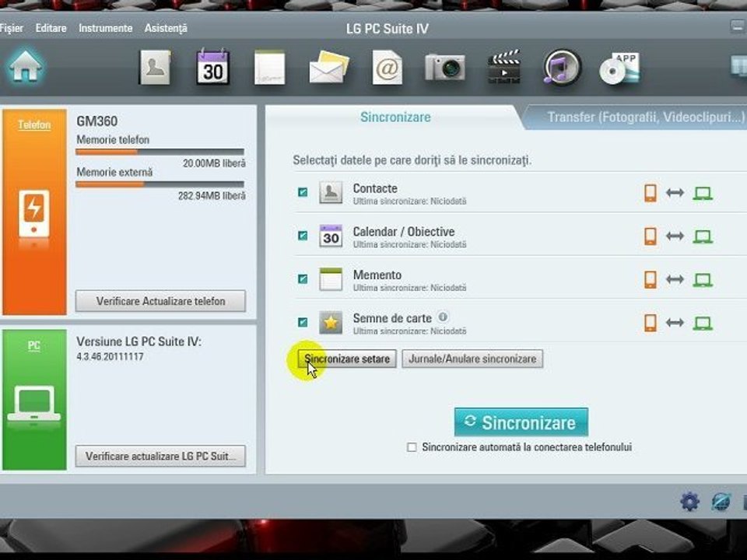
Task: Click the green laptop icon in Semne de carte row
Action: 703,324
